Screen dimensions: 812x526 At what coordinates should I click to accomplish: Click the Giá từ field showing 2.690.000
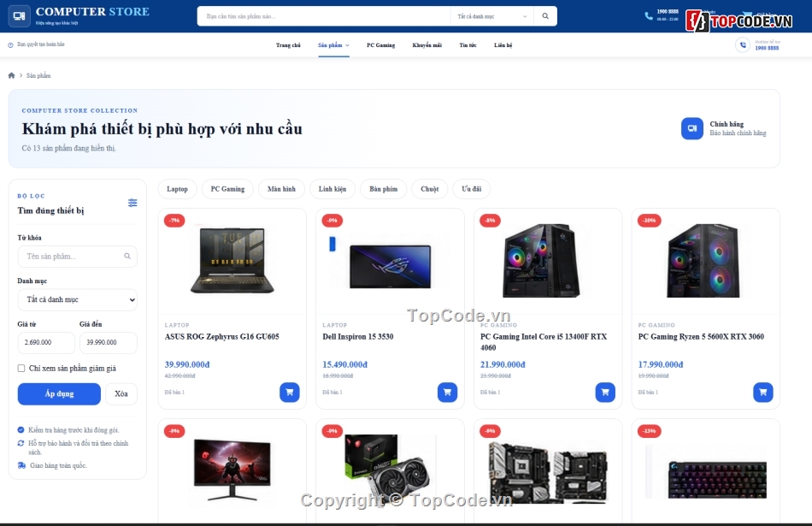(46, 343)
